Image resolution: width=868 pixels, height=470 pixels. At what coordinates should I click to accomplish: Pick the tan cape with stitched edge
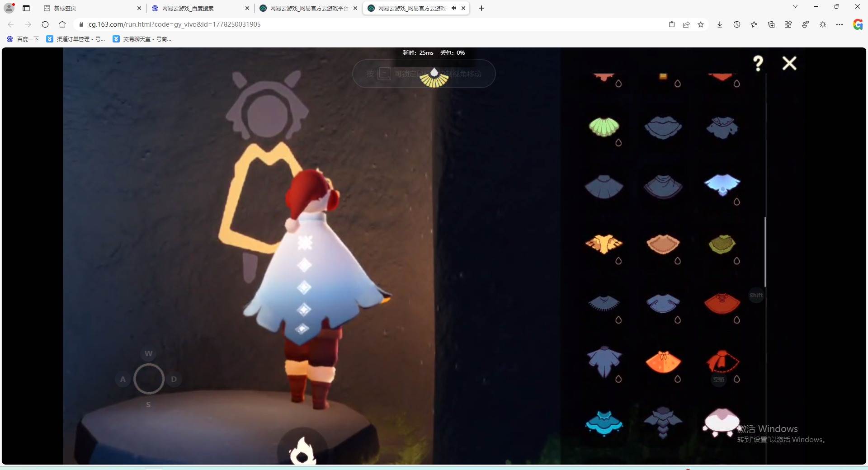(x=663, y=244)
